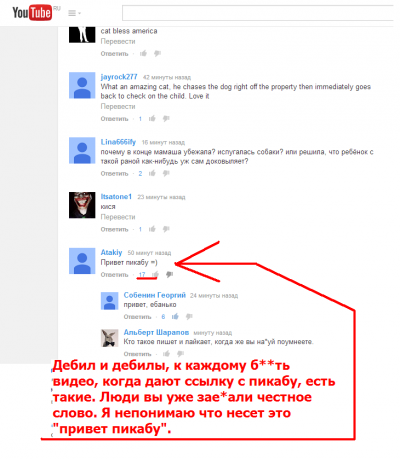
Task: Open Itsatone1 joker avatar thumbnail
Action: tap(82, 205)
